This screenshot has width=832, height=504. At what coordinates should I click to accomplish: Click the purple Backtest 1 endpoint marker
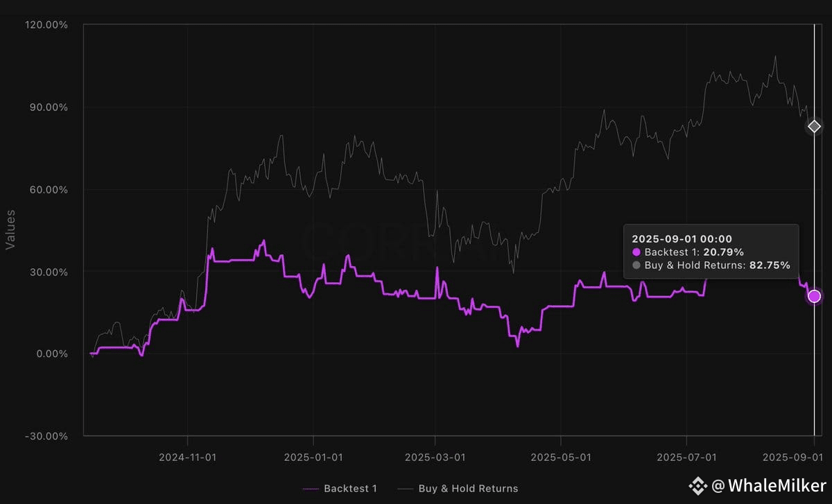[814, 296]
